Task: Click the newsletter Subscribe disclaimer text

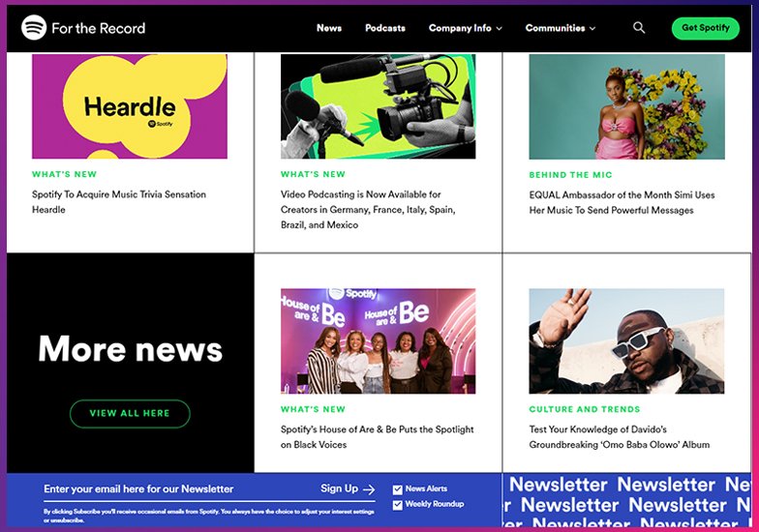Action: tap(209, 516)
